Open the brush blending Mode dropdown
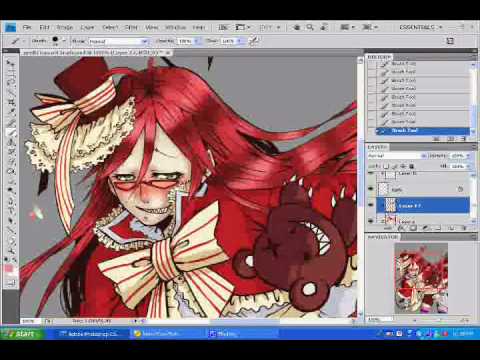Viewport: 480px width, 360px height. tap(118, 41)
